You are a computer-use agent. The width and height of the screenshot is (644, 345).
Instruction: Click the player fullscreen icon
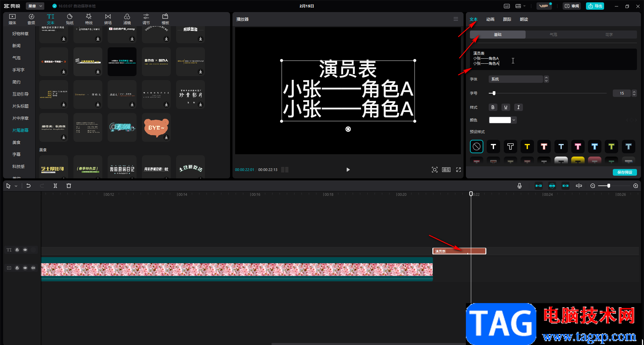click(x=459, y=170)
